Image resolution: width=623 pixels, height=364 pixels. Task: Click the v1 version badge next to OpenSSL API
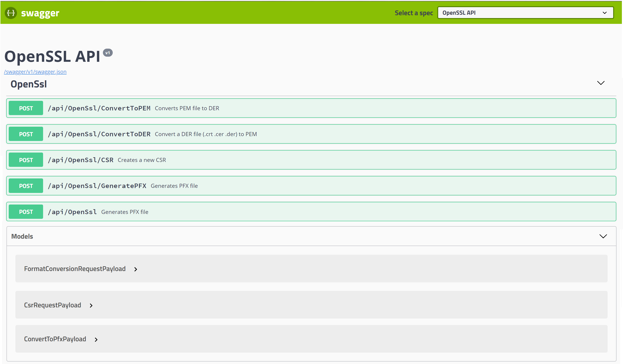coord(108,53)
